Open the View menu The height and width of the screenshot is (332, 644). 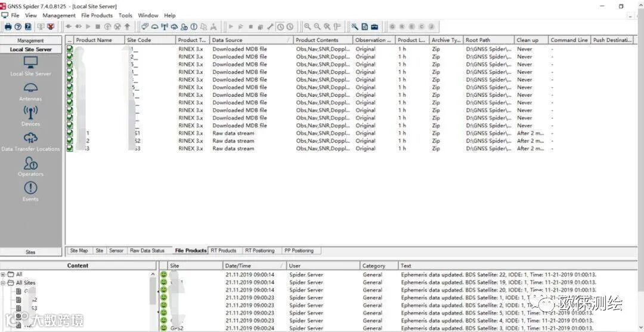pyautogui.click(x=31, y=15)
